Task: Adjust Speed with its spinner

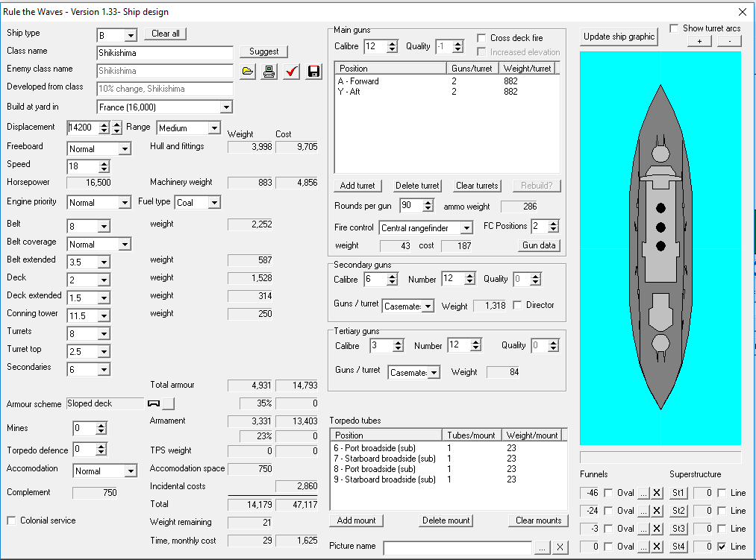Action: pyautogui.click(x=104, y=167)
